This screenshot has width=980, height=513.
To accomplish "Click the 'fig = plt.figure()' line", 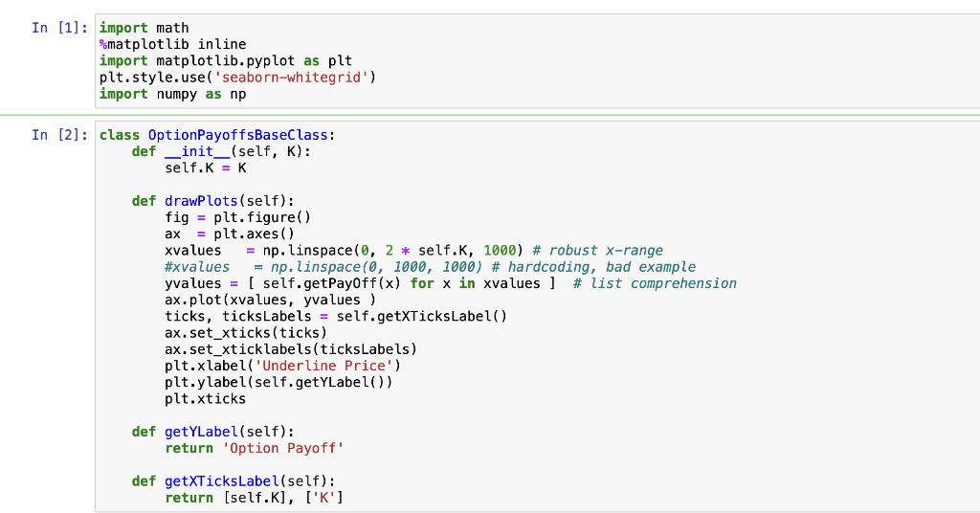I will point(237,217).
